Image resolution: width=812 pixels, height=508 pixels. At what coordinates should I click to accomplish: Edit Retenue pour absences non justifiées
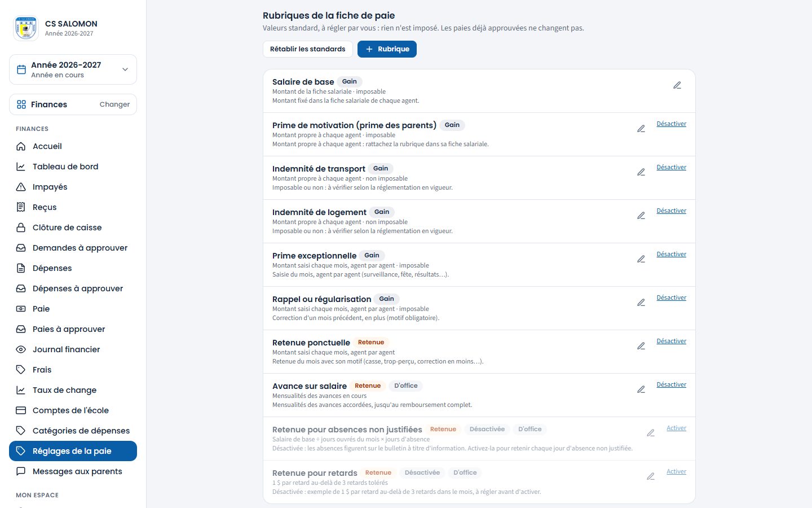(x=651, y=433)
